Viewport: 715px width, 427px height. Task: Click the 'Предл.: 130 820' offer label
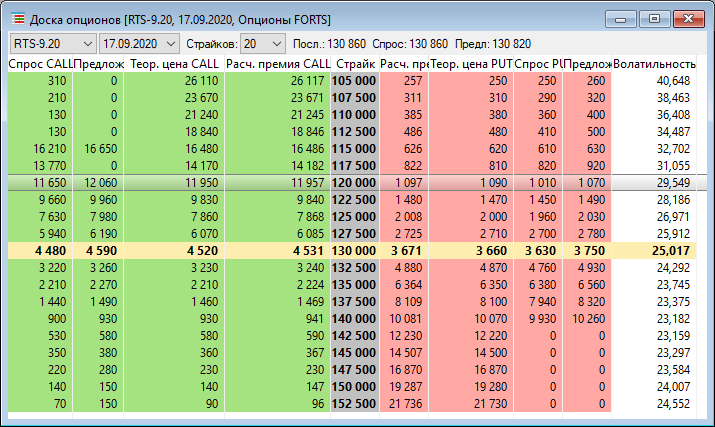coord(493,44)
